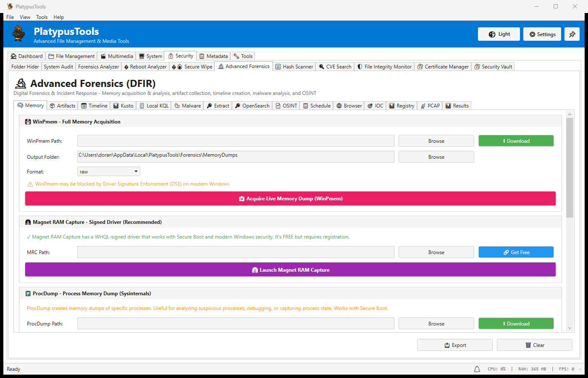Click the WinPmem Path input field
This screenshot has width=588, height=378.
click(x=236, y=141)
